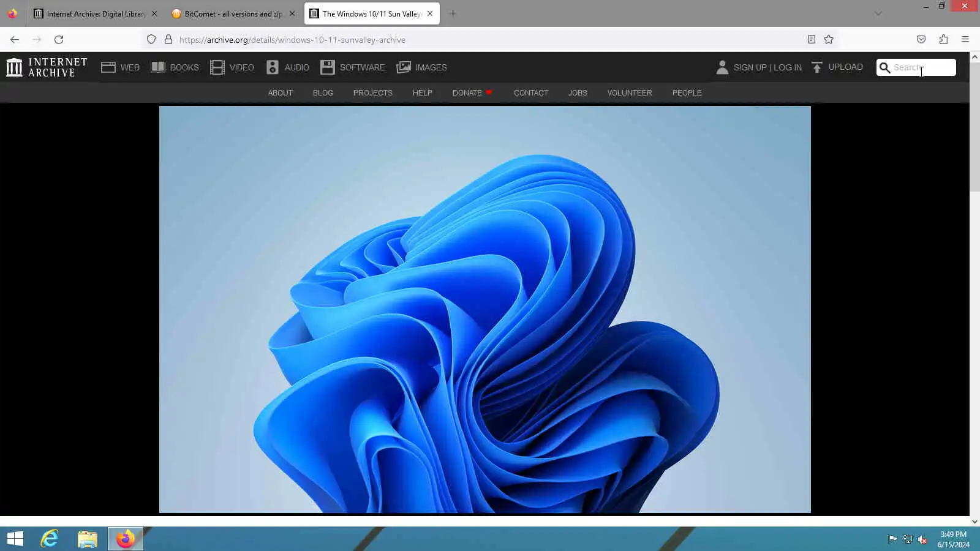The width and height of the screenshot is (980, 551).
Task: Open the CONTACT menu item
Action: [x=531, y=93]
